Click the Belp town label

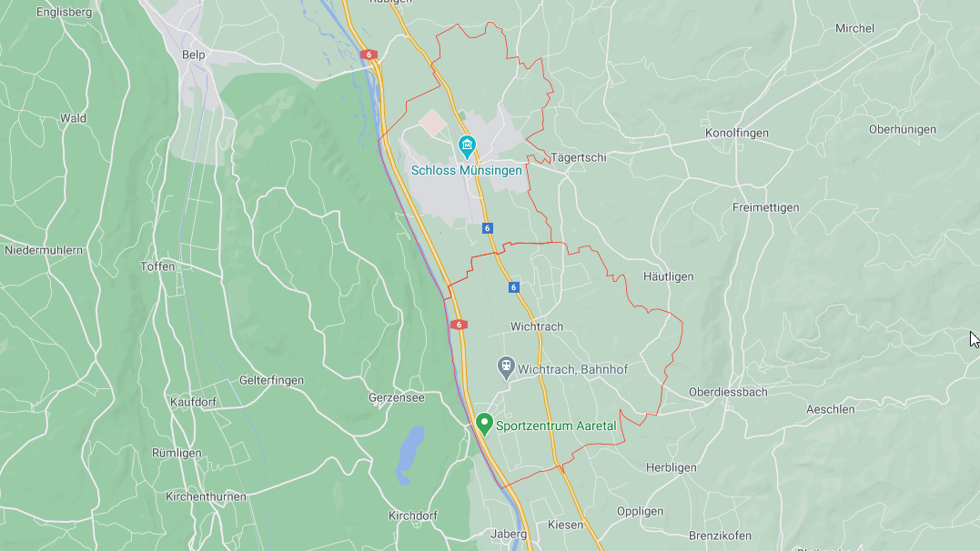pyautogui.click(x=193, y=55)
